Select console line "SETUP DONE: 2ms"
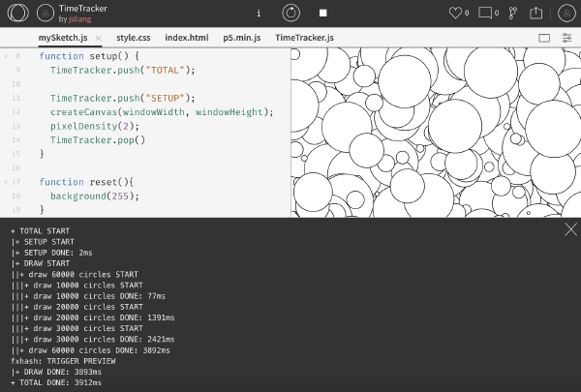 [x=51, y=253]
